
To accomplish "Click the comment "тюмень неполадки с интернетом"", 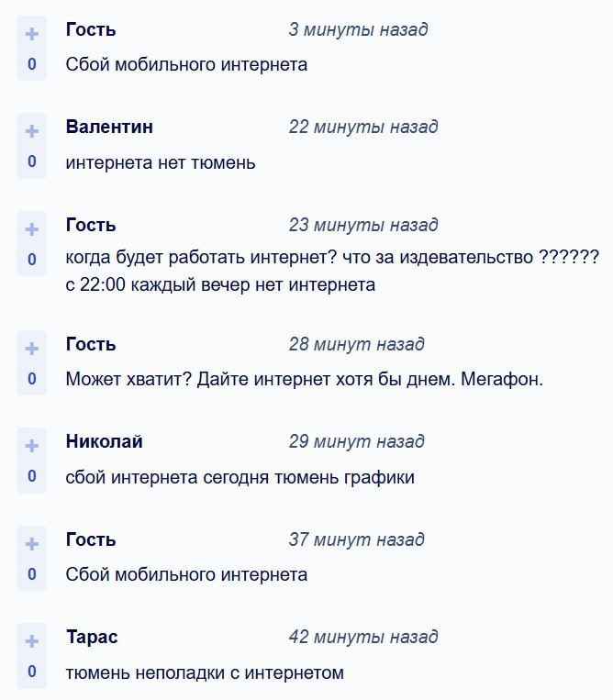I will coord(205,672).
